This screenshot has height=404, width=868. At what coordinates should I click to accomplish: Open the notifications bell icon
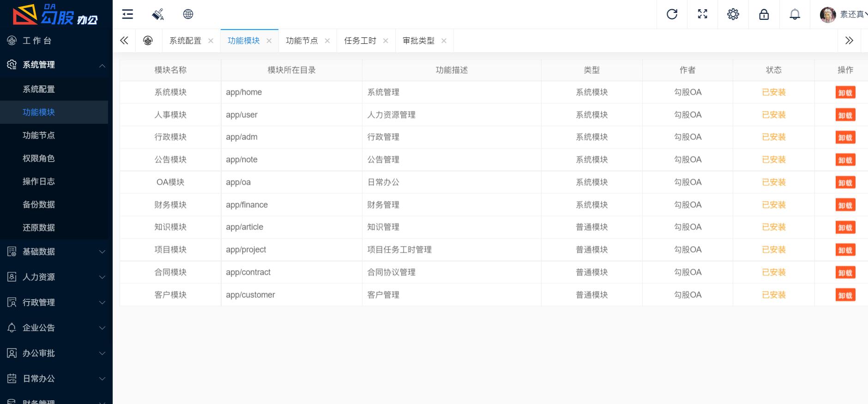coord(795,14)
